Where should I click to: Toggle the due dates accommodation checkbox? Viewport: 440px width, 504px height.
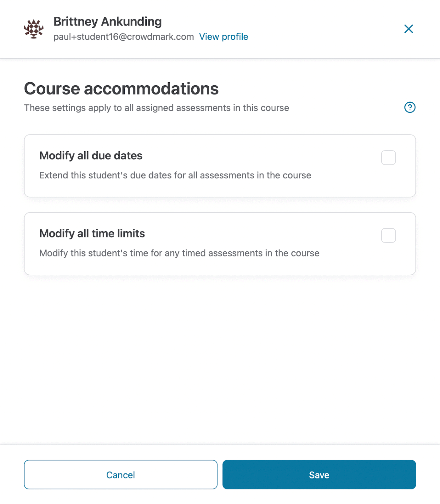click(x=388, y=157)
